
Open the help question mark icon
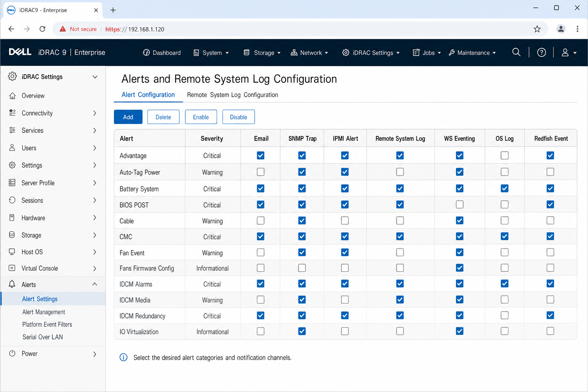(541, 52)
